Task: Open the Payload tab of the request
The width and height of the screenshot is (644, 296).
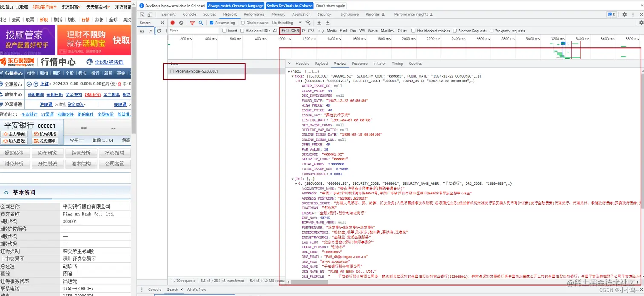Action: click(x=321, y=64)
